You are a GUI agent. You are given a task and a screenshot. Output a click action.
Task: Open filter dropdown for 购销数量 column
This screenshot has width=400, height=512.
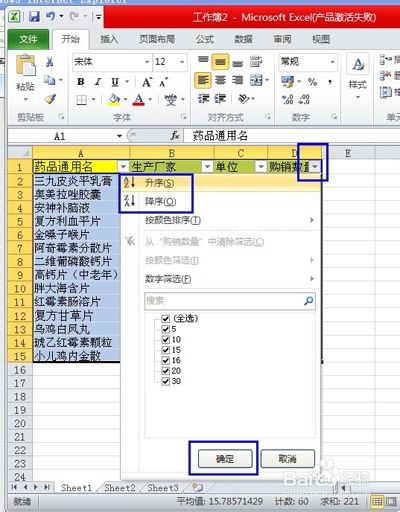coord(315,166)
